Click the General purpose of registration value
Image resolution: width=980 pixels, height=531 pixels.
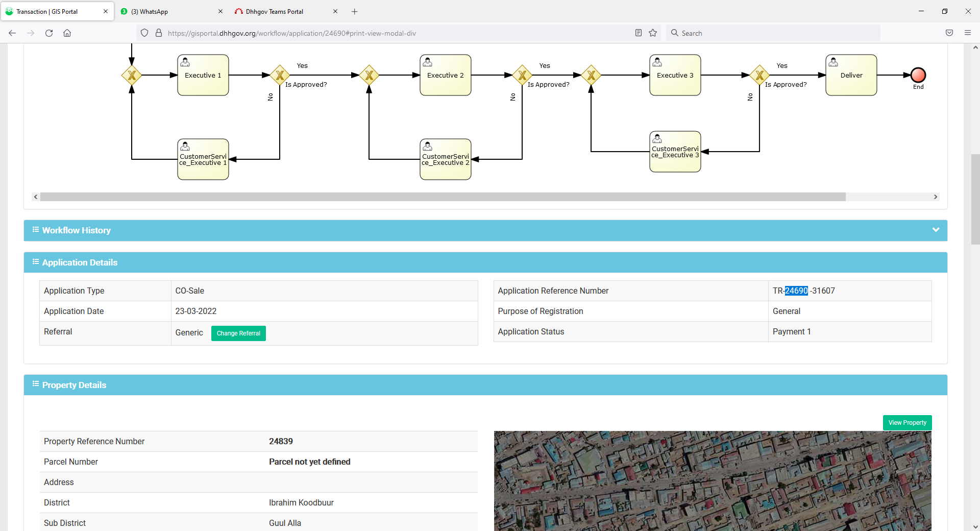(787, 311)
